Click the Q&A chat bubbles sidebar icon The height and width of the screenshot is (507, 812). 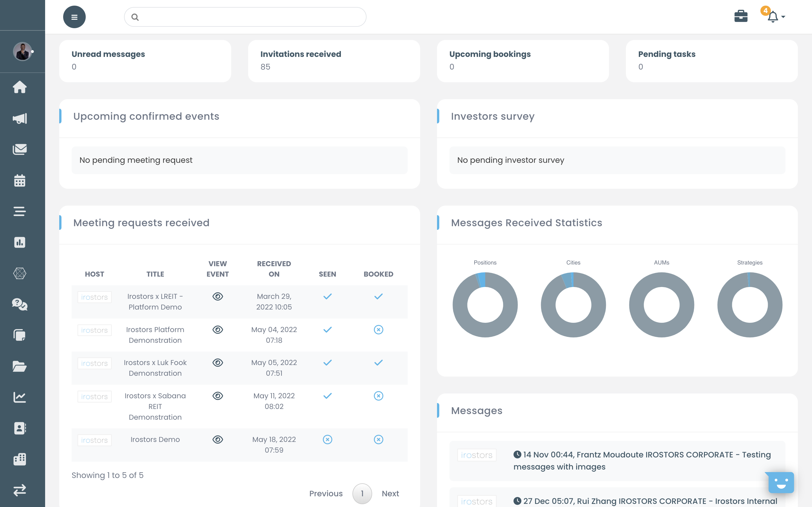pyautogui.click(x=20, y=304)
